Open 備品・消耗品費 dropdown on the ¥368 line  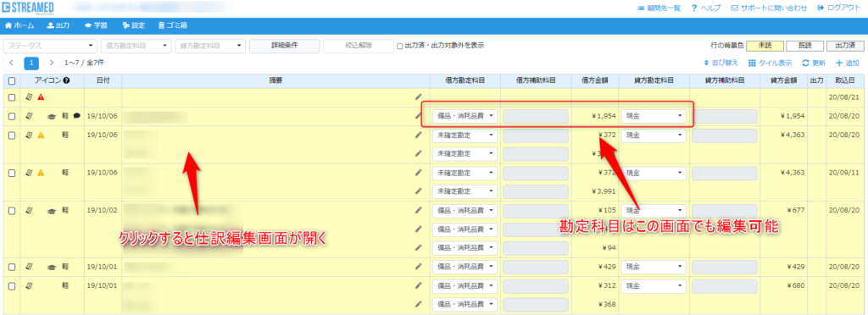pyautogui.click(x=465, y=304)
